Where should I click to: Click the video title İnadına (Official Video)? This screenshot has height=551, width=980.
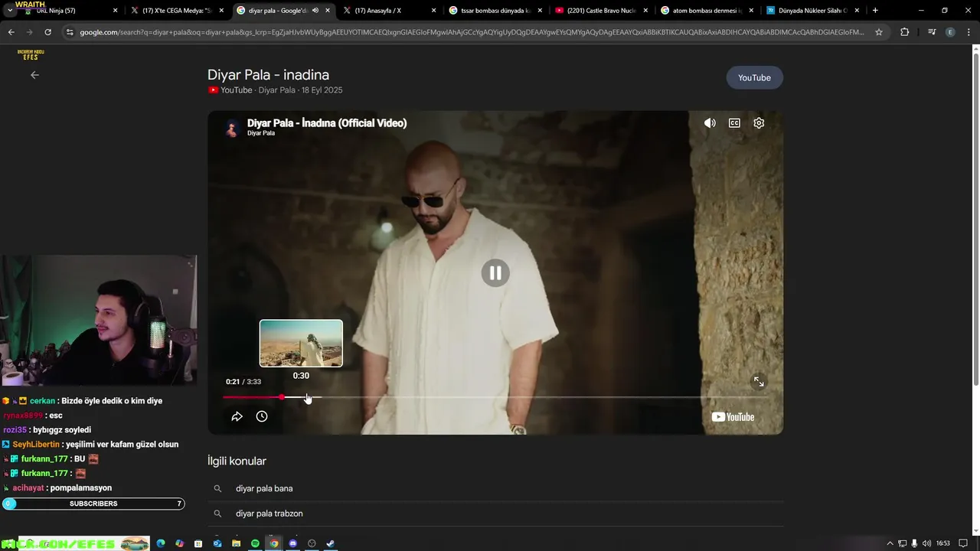pyautogui.click(x=327, y=122)
